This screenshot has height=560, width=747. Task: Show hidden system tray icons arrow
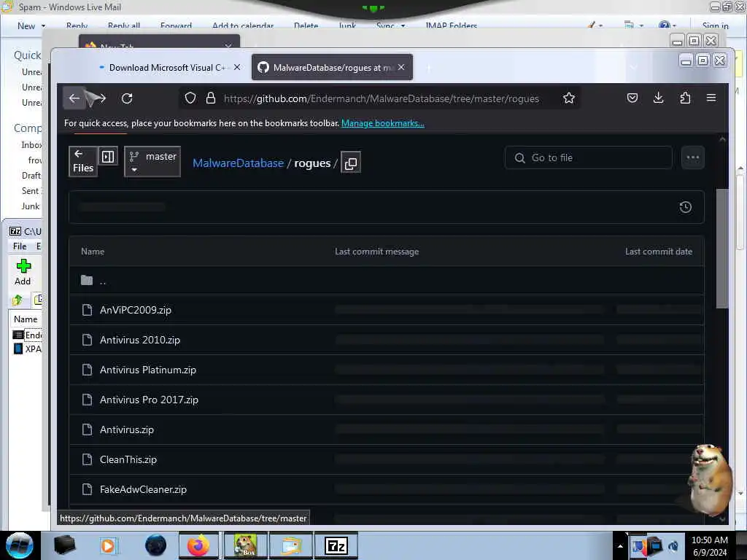pyautogui.click(x=620, y=546)
